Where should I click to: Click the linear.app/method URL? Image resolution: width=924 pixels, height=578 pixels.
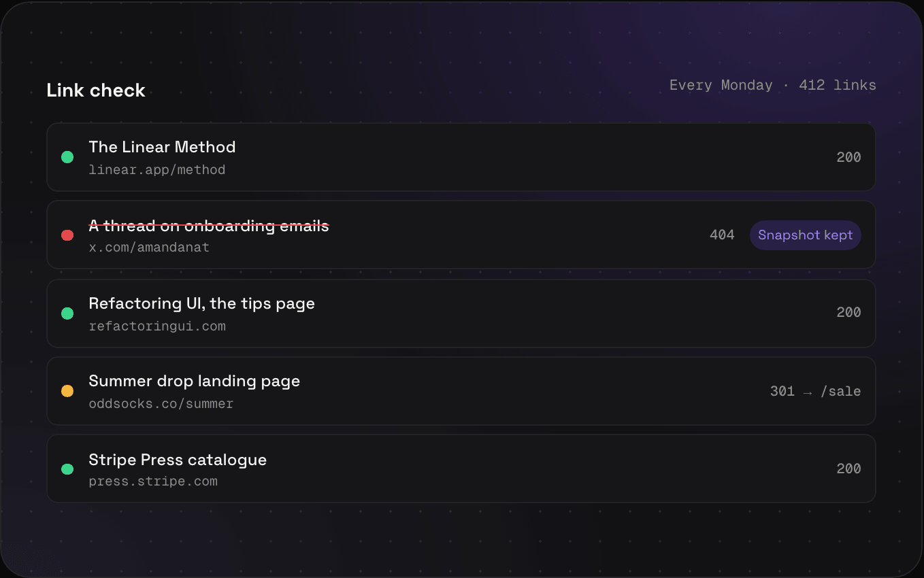[157, 170]
